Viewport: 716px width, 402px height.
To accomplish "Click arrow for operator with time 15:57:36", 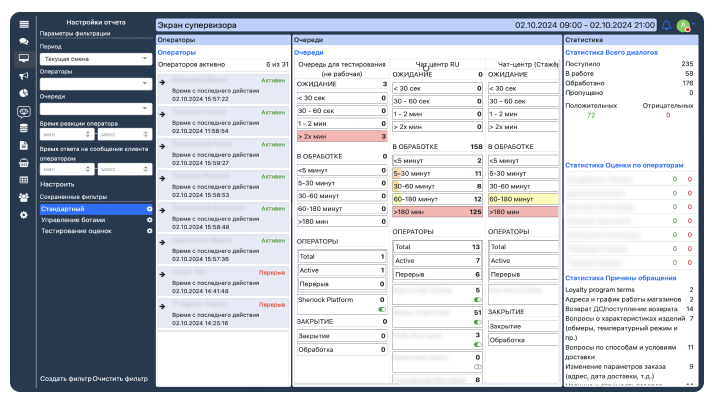I will (x=162, y=242).
